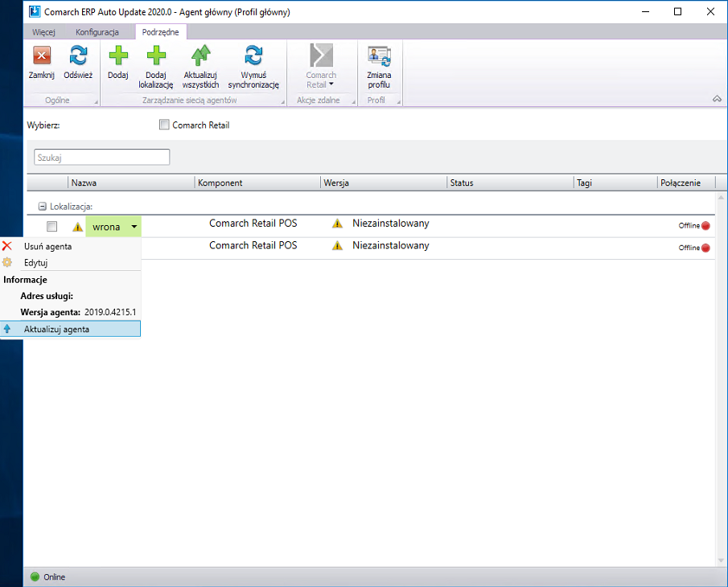The height and width of the screenshot is (587, 728).
Task: Sort by Wersja column header
Action: (x=384, y=183)
